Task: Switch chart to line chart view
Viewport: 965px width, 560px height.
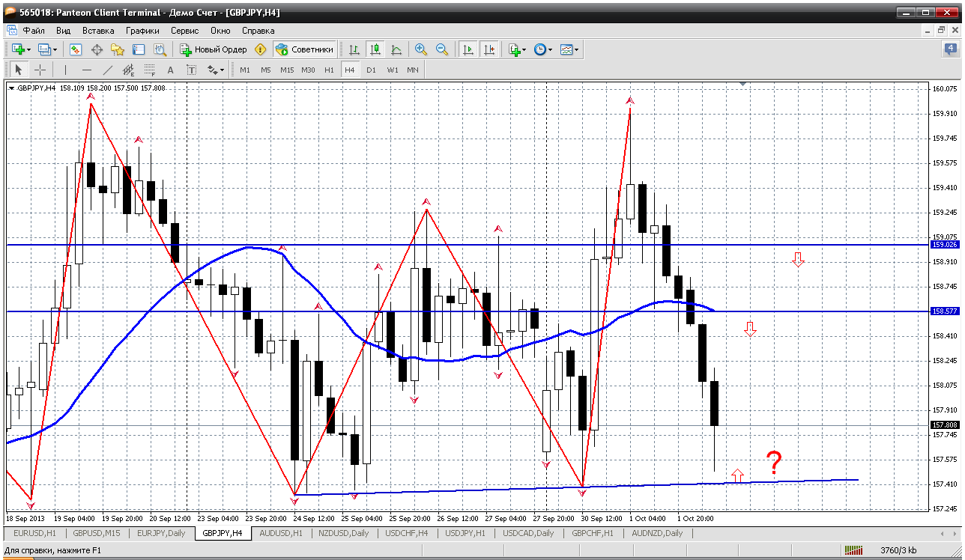Action: coord(396,49)
